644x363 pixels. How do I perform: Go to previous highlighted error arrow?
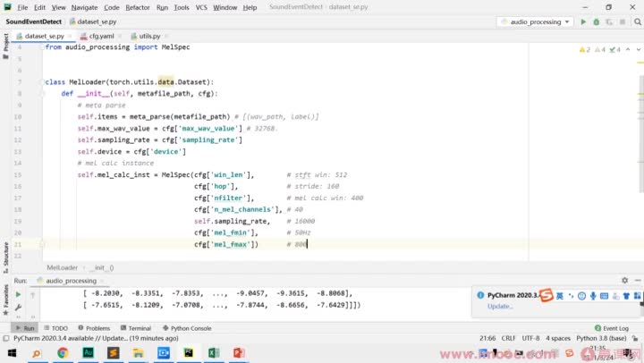coord(628,50)
